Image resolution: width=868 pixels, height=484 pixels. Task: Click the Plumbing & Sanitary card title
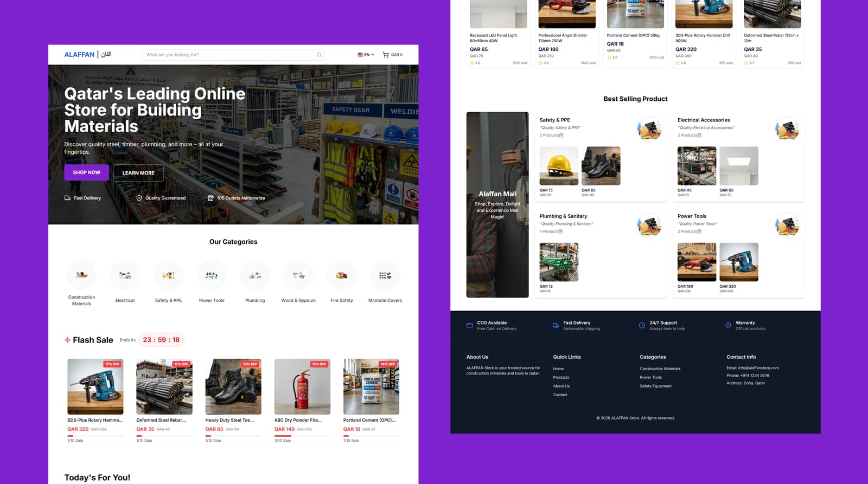coord(563,216)
